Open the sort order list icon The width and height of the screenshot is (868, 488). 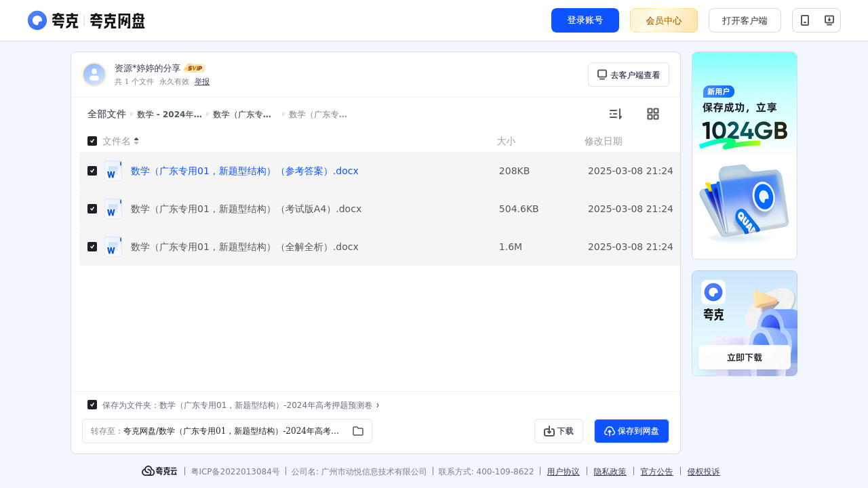tap(615, 114)
